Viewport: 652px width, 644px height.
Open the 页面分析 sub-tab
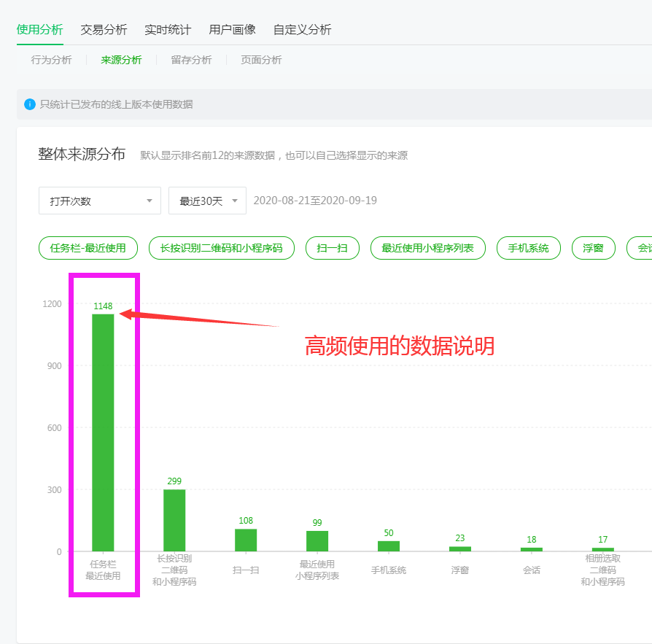[261, 60]
